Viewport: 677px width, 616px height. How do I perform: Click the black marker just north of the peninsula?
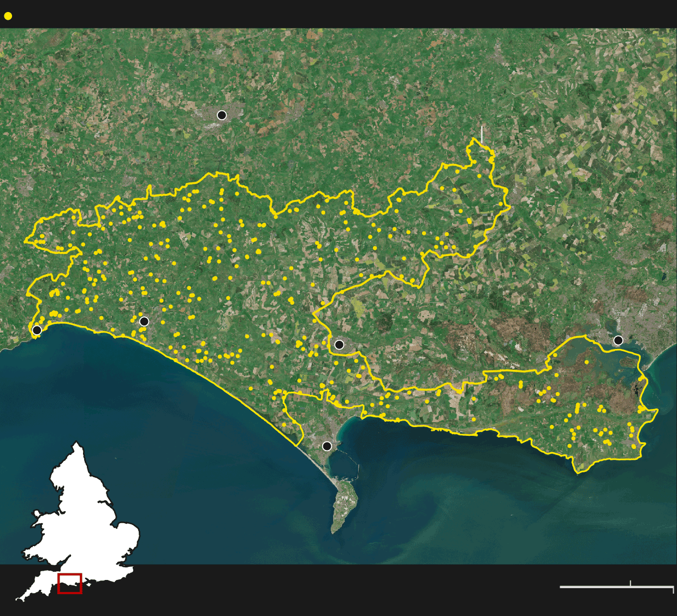pos(327,446)
